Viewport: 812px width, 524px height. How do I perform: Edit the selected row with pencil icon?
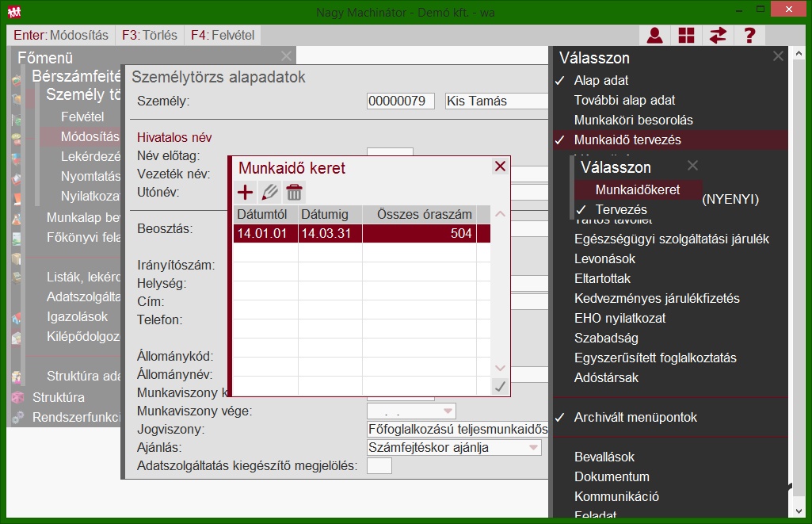coord(270,193)
